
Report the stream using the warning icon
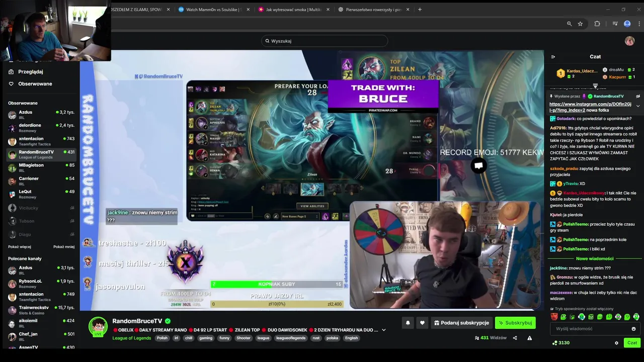(x=529, y=338)
